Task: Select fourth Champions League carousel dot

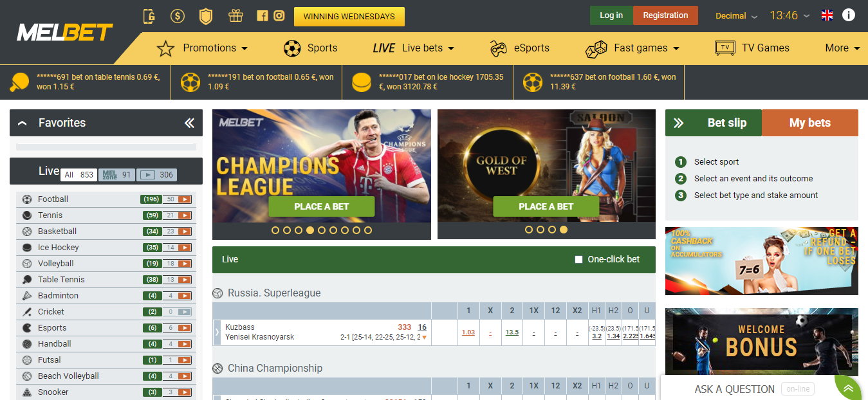Action: tap(310, 230)
